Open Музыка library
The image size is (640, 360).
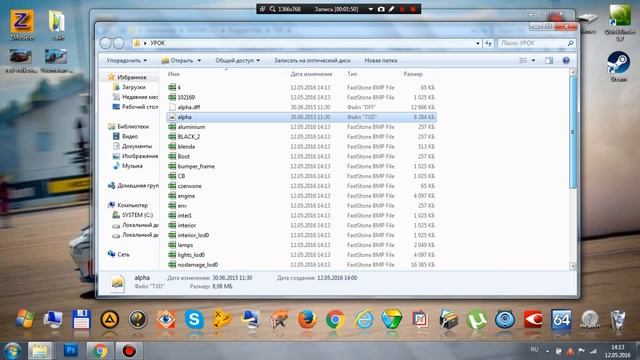pos(132,166)
